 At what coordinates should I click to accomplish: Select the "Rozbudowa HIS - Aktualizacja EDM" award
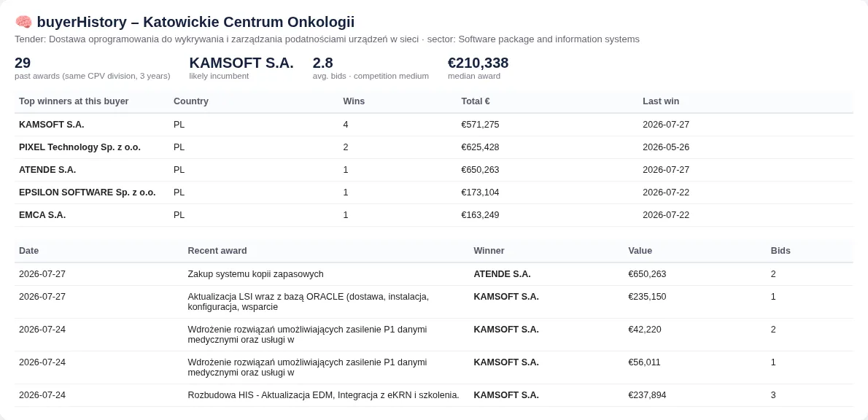(x=323, y=395)
